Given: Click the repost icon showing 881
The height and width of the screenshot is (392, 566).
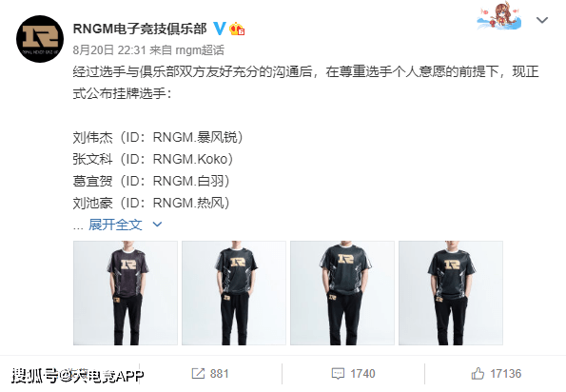Looking at the screenshot, I should [x=198, y=374].
